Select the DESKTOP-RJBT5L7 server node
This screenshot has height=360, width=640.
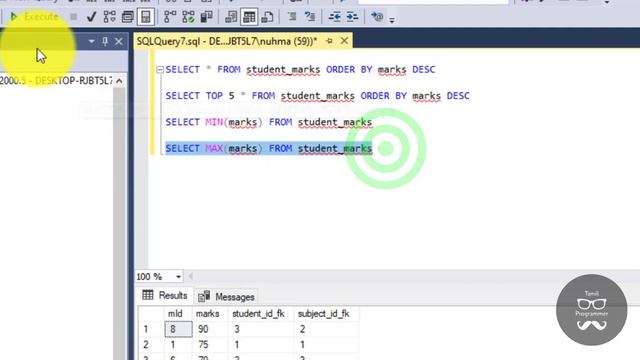coord(56,81)
